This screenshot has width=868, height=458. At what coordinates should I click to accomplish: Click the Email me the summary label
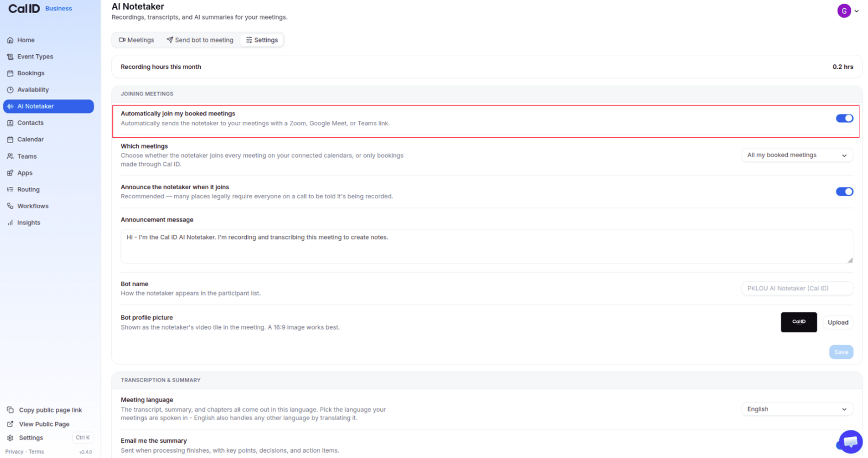tap(154, 441)
